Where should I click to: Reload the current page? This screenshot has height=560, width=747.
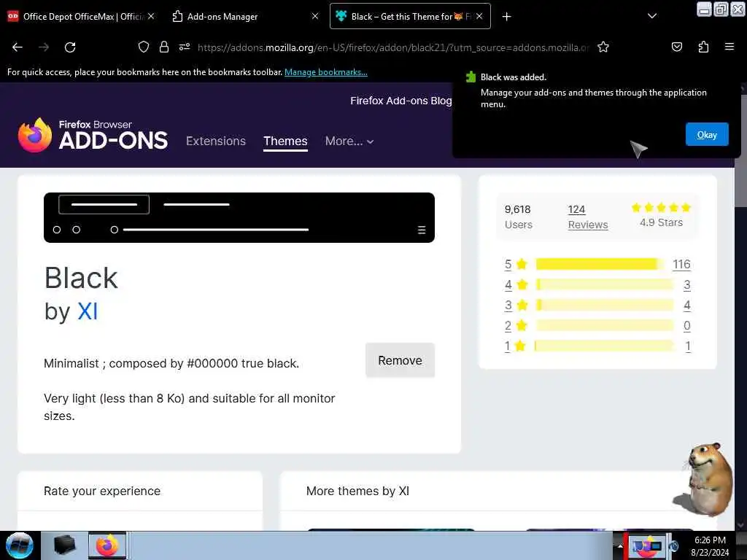[70, 47]
